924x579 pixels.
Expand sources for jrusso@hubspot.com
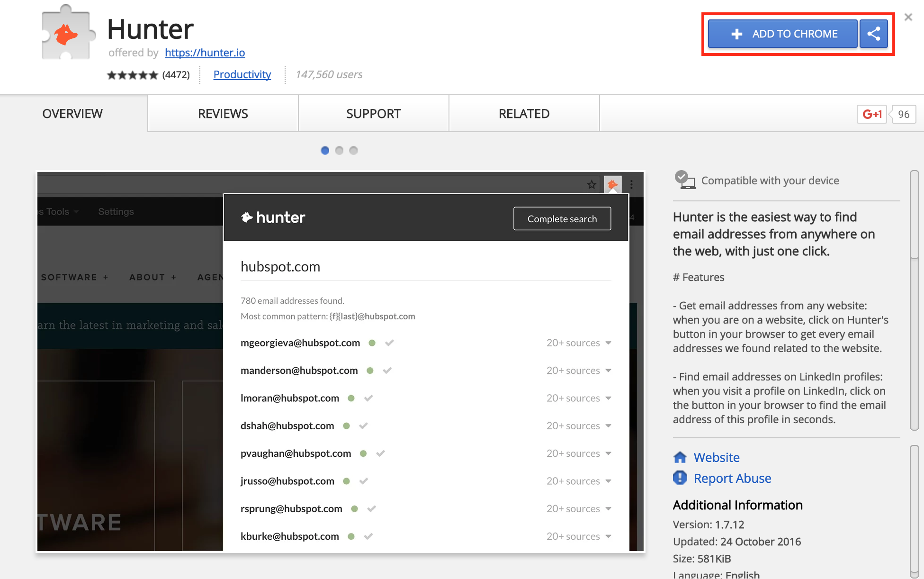579,481
